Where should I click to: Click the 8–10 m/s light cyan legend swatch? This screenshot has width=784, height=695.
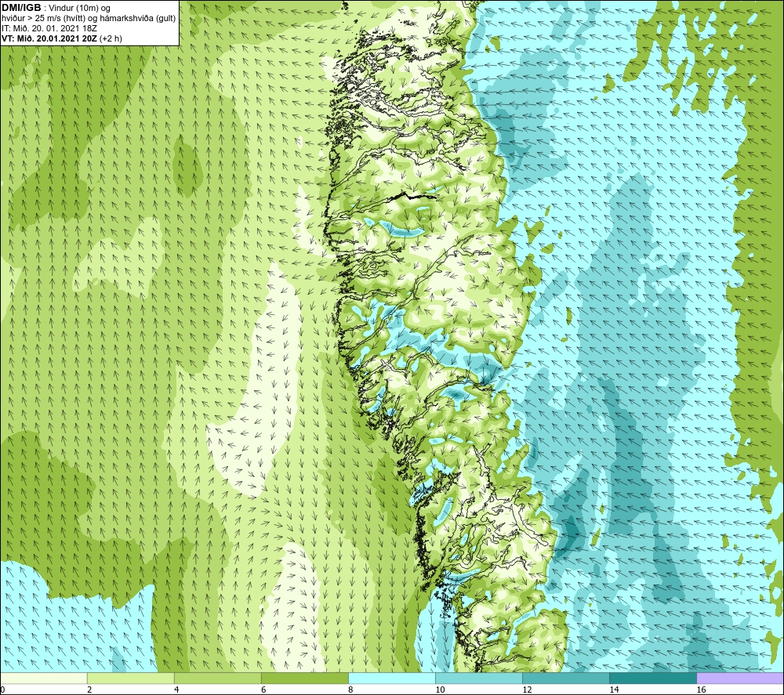tap(392, 679)
